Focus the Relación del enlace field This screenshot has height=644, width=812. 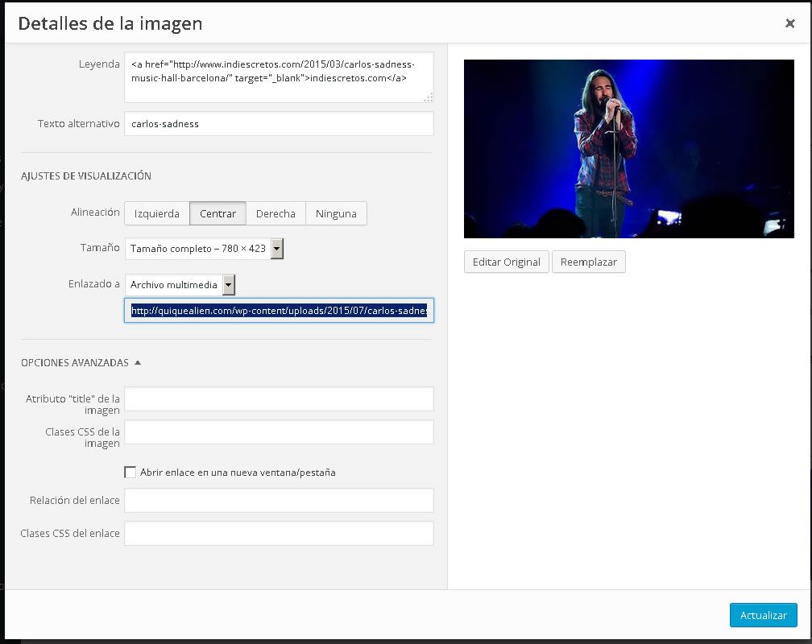pos(279,500)
